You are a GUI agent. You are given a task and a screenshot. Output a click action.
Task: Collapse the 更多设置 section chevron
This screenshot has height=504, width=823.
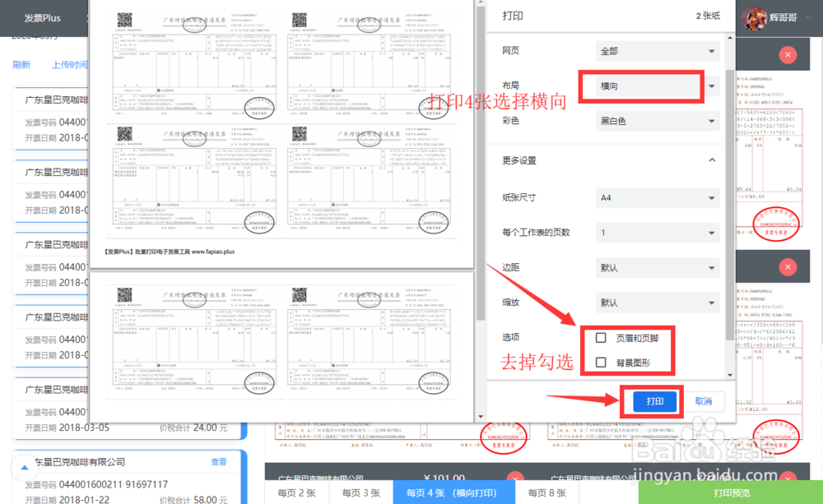(712, 160)
